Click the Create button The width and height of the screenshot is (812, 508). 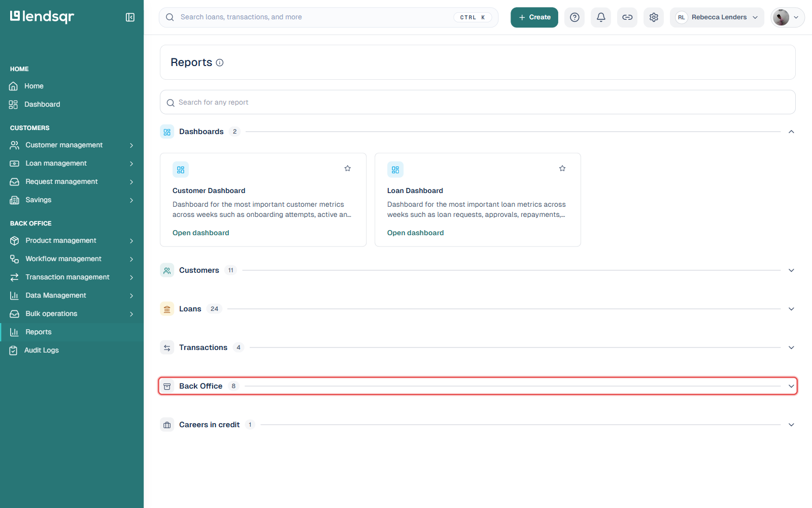pyautogui.click(x=534, y=17)
